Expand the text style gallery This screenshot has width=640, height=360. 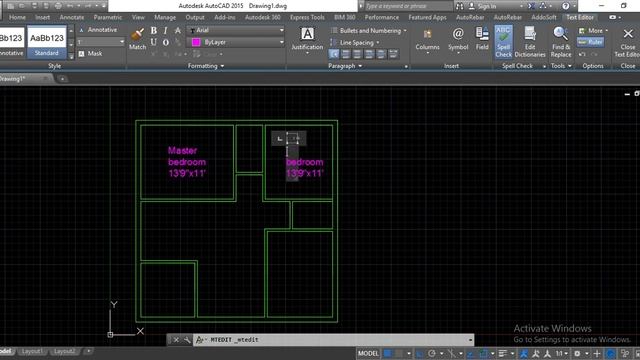point(71,56)
